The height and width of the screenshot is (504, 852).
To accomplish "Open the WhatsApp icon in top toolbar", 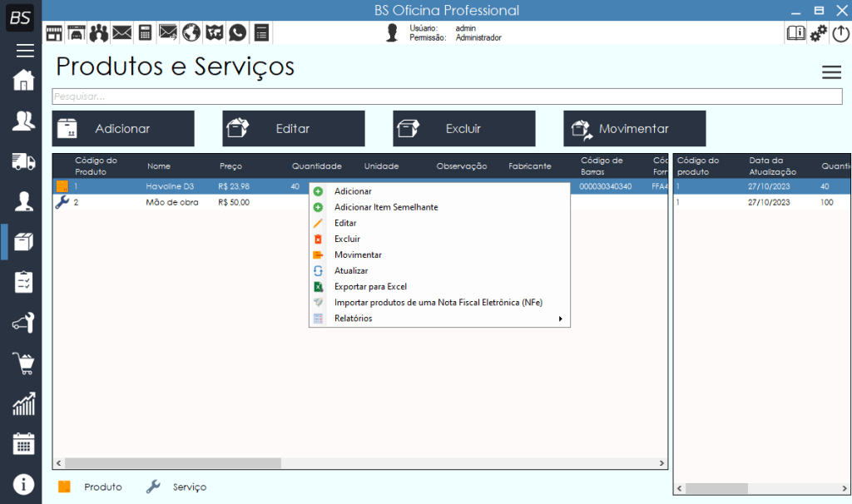I will pyautogui.click(x=238, y=32).
